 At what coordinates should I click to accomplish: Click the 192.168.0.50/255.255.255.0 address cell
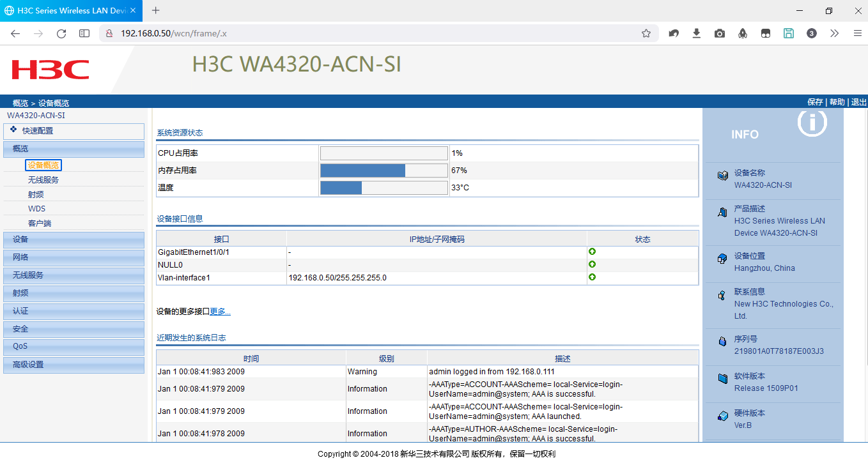pos(437,278)
